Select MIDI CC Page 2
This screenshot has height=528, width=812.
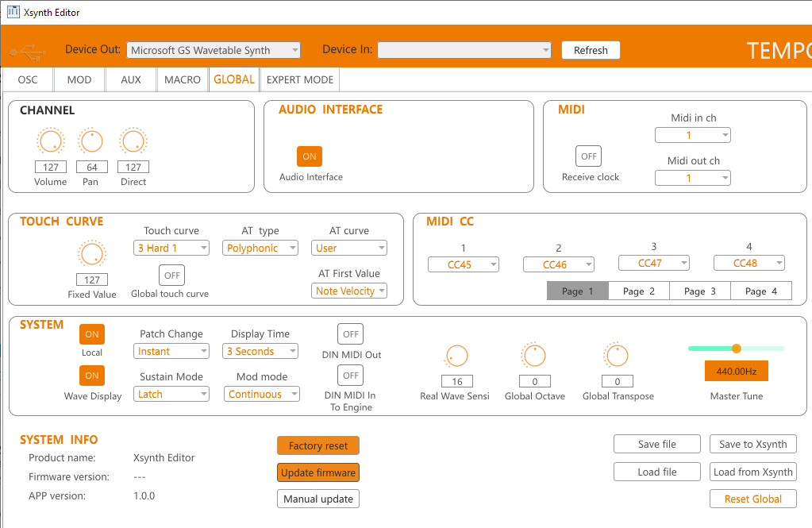point(638,291)
